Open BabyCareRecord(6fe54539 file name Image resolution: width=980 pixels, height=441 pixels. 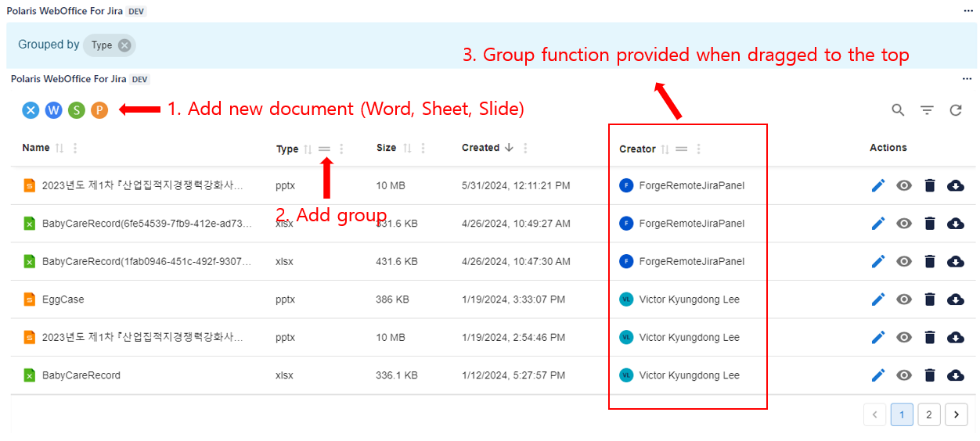[147, 224]
